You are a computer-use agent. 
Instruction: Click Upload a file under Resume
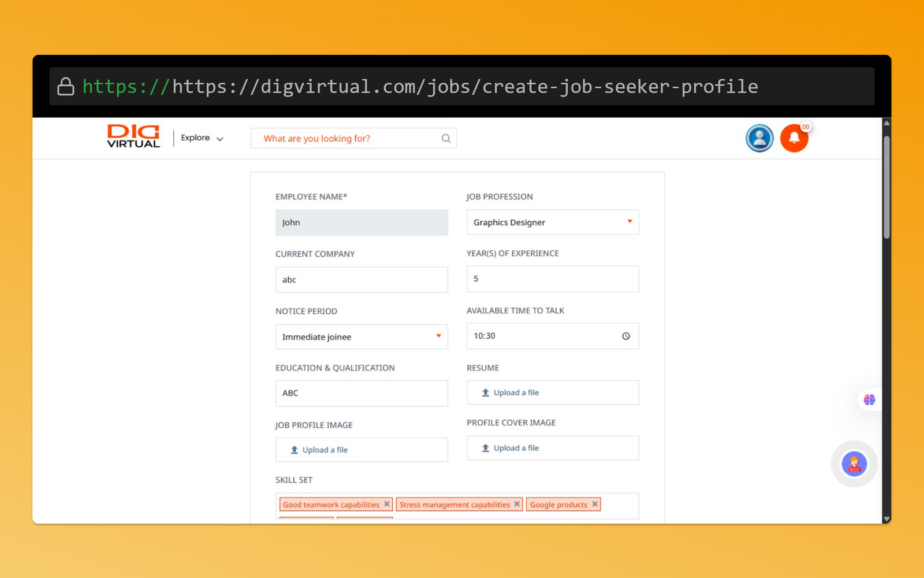[553, 392]
